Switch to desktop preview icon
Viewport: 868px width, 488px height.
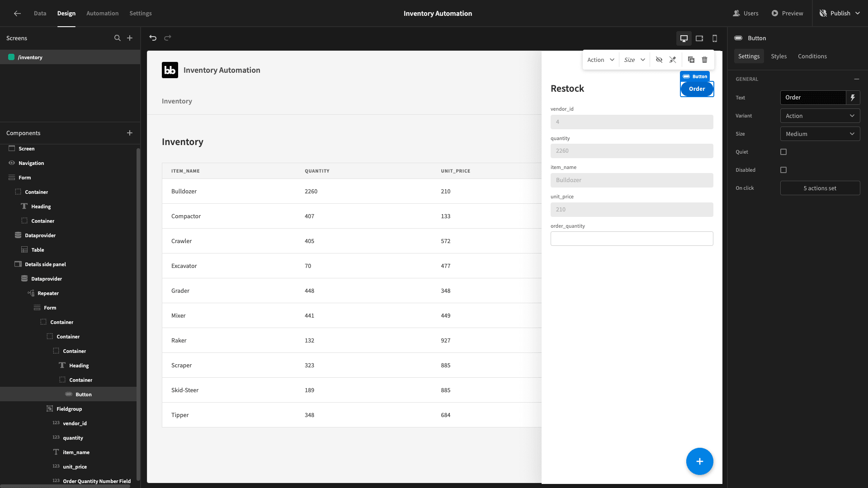(x=684, y=38)
